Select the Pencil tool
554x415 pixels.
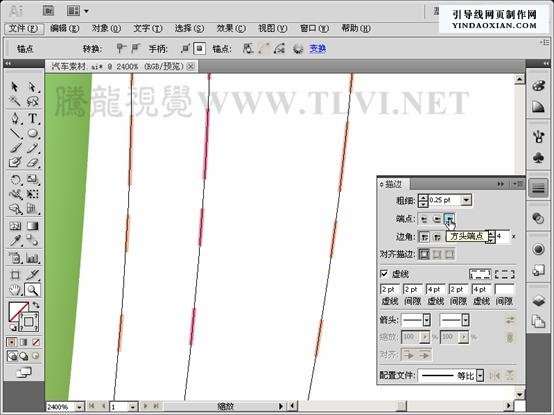[x=33, y=148]
